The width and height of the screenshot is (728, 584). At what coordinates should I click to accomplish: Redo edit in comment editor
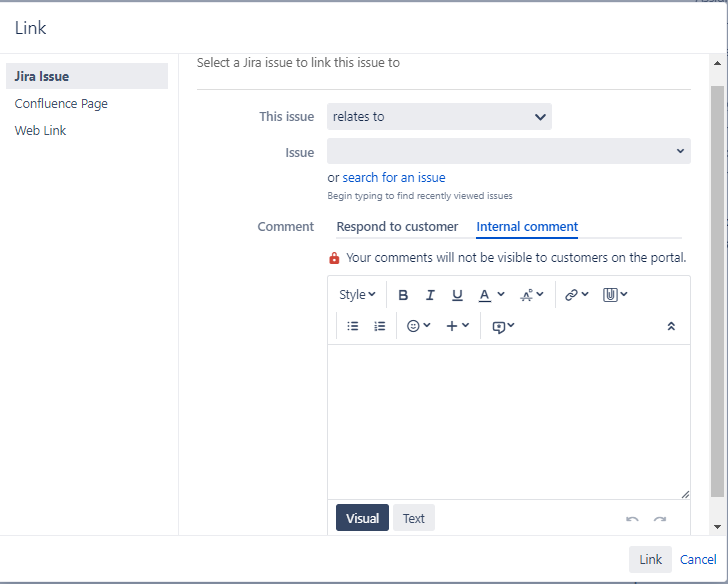point(660,519)
